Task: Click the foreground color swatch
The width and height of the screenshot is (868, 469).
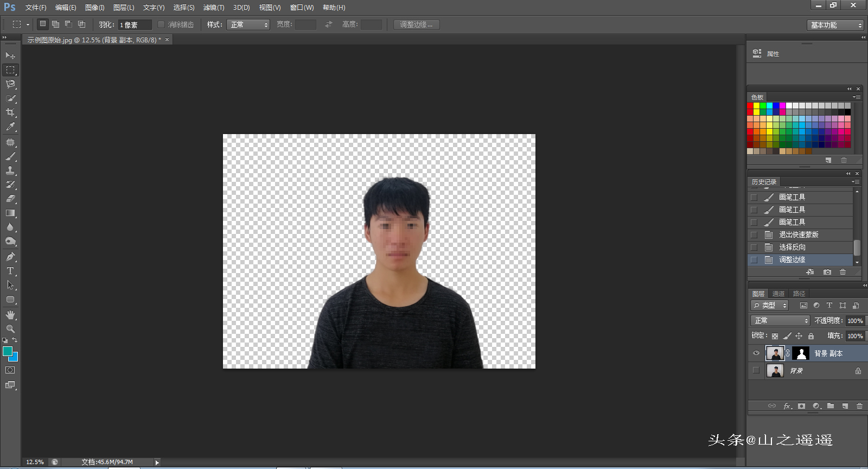Action: coord(8,352)
